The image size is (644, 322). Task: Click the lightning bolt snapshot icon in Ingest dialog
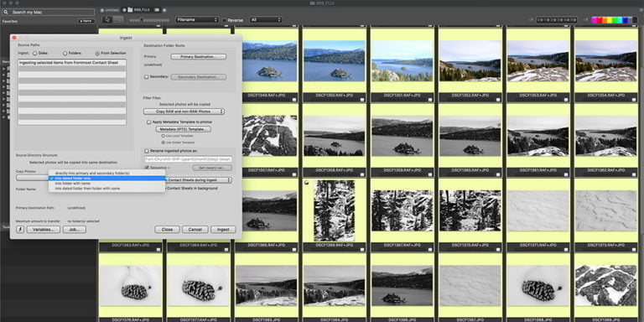20,230
